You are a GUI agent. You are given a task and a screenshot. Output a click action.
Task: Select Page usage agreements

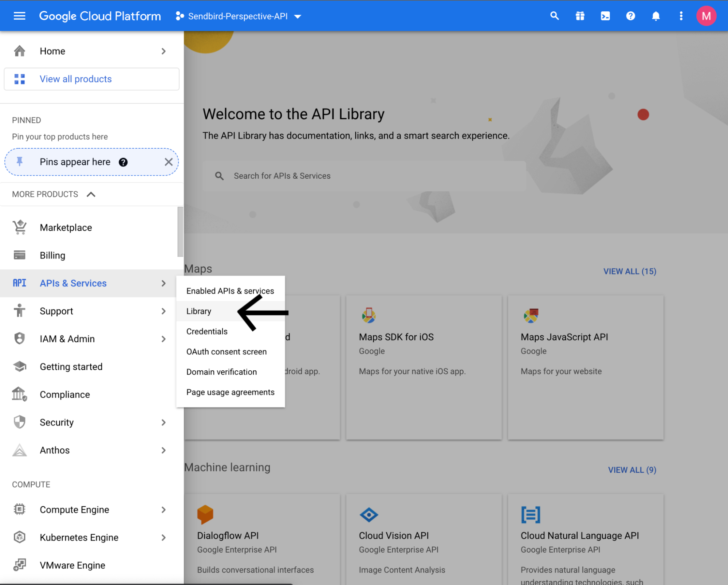coord(230,392)
